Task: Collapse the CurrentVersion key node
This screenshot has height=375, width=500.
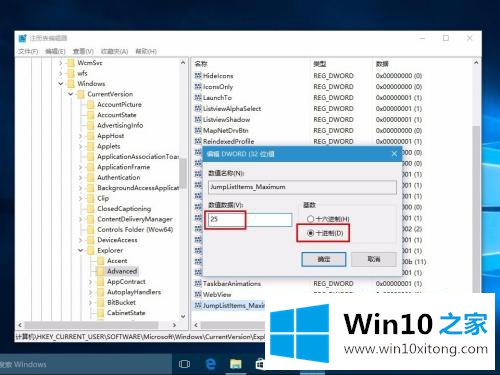Action: coord(71,94)
